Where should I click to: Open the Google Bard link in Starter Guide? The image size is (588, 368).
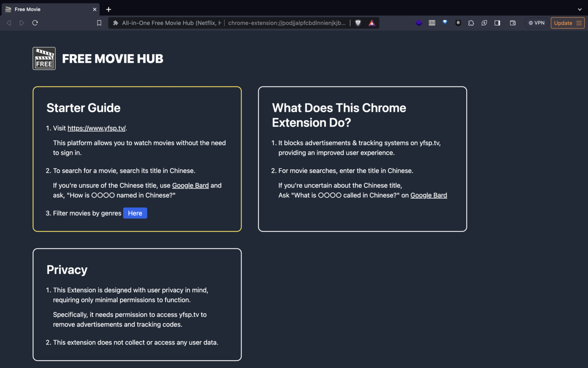tap(190, 185)
